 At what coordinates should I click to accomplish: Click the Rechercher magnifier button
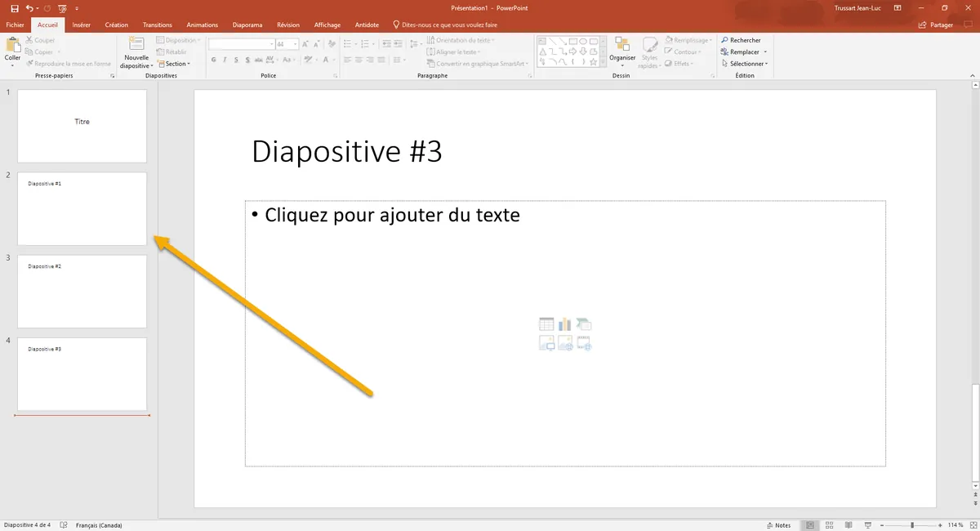click(741, 40)
